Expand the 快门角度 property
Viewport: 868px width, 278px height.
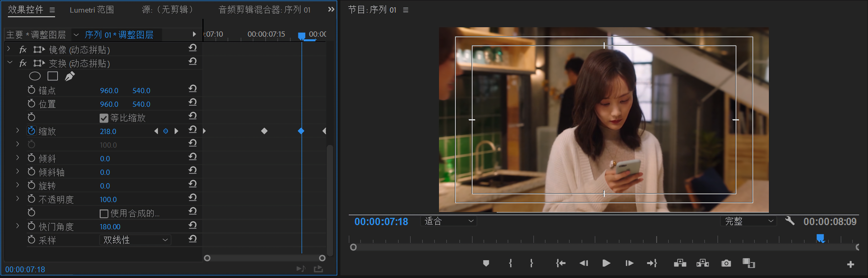coord(18,226)
